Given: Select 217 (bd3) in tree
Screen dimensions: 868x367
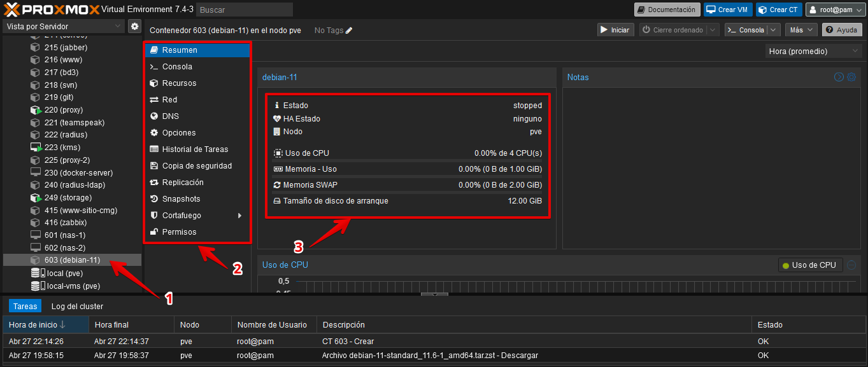Looking at the screenshot, I should pyautogui.click(x=72, y=72).
